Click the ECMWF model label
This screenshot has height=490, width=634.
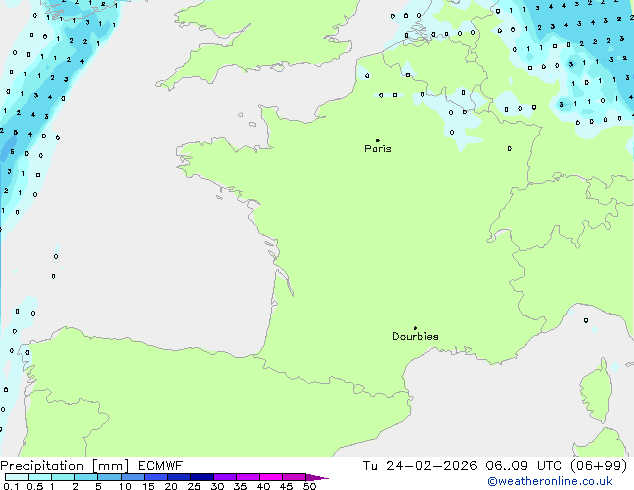161,466
